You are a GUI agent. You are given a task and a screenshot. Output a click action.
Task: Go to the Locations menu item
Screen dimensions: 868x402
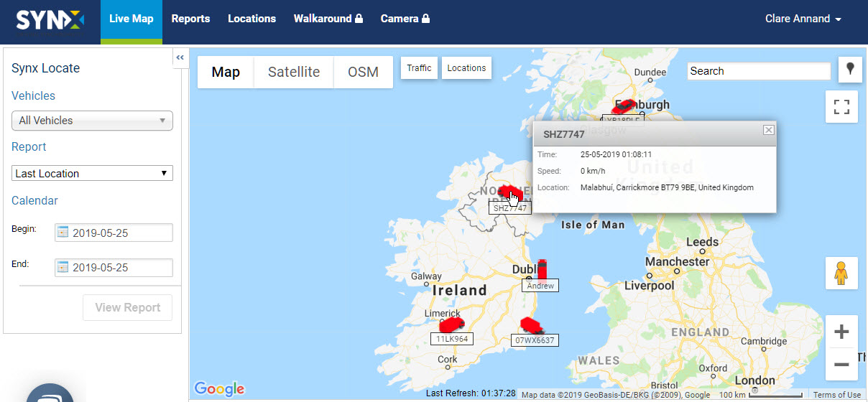(x=251, y=19)
